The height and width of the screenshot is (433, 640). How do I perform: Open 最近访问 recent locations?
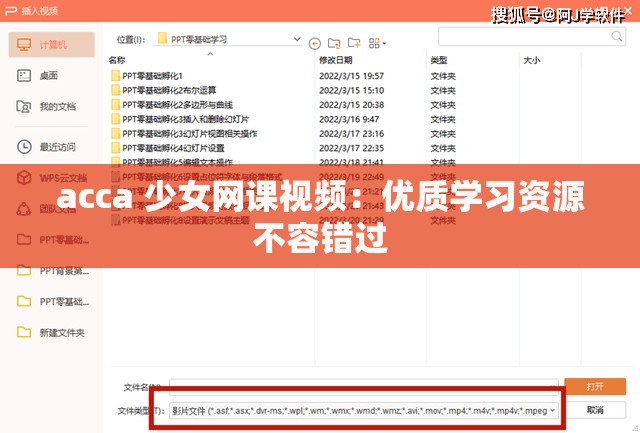[x=46, y=147]
